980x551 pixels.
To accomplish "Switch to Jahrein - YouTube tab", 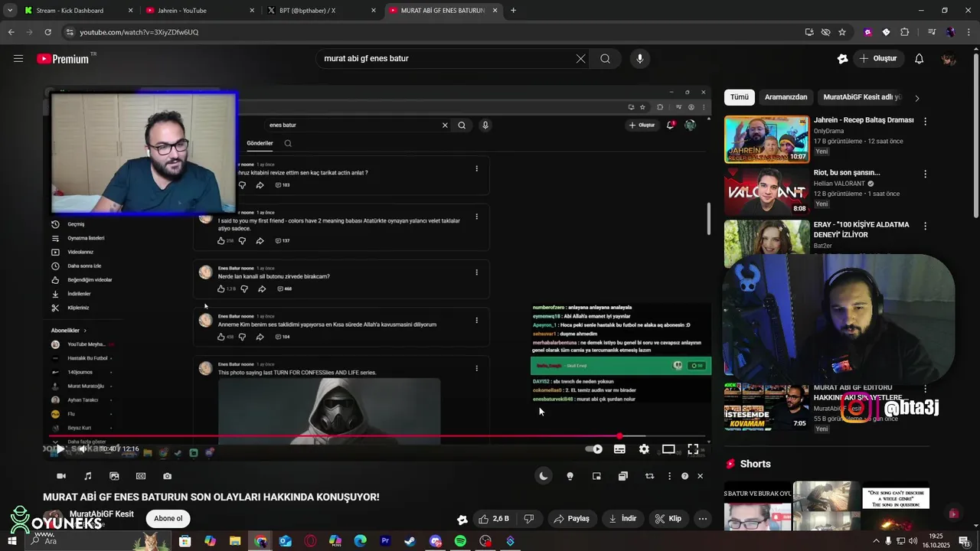I will click(199, 10).
